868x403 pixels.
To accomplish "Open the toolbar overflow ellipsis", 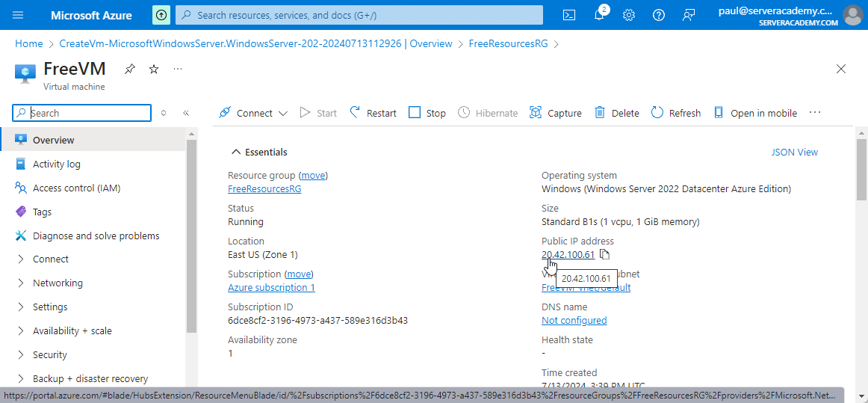I will (x=815, y=113).
